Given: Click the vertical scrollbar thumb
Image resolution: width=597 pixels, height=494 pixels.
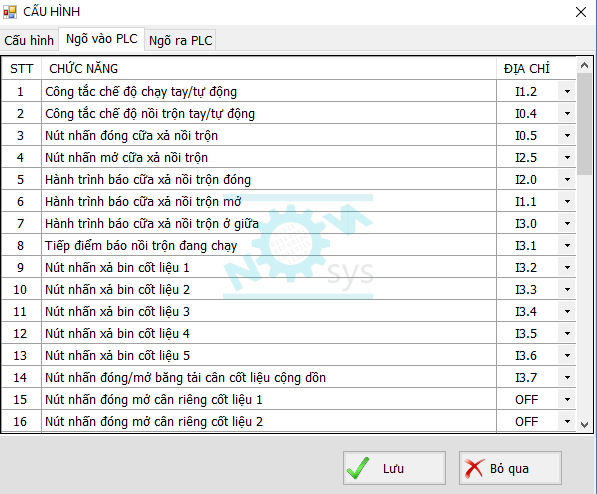Looking at the screenshot, I should coord(584,124).
